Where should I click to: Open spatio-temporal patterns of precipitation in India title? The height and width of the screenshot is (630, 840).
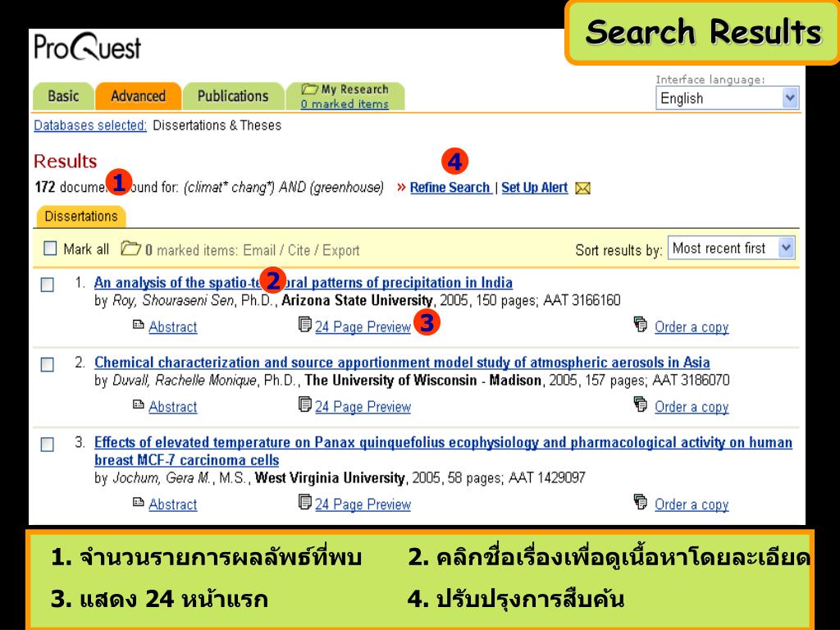[304, 282]
